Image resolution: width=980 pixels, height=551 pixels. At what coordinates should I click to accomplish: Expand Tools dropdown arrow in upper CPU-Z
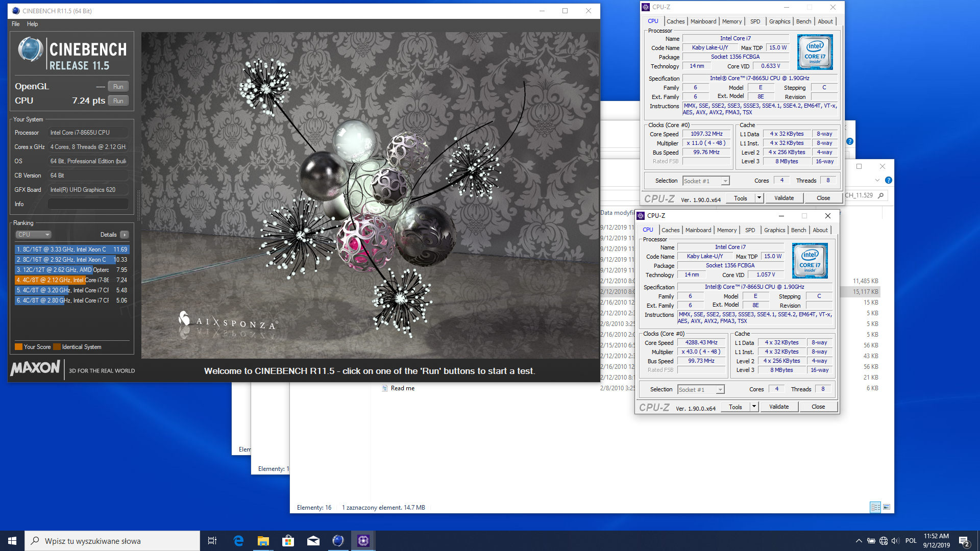pos(759,198)
